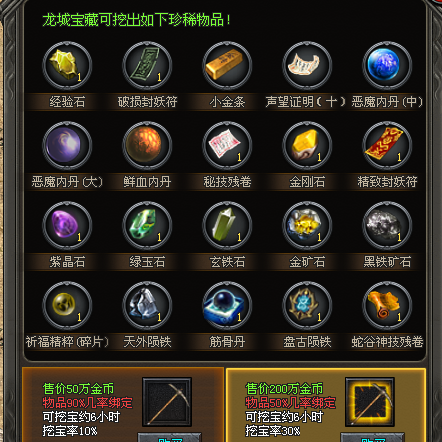Click the 筋骨丹 dark pill icon
This screenshot has height=442, width=442.
[227, 305]
